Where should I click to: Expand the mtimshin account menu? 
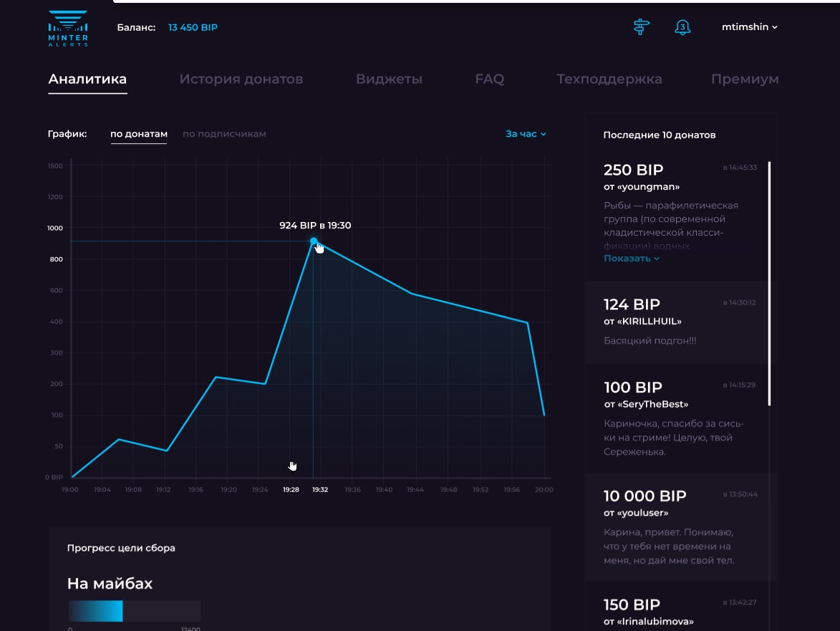click(x=749, y=27)
